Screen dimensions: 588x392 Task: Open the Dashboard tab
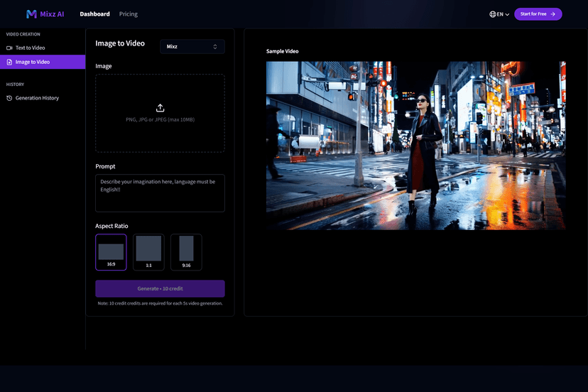(94, 14)
